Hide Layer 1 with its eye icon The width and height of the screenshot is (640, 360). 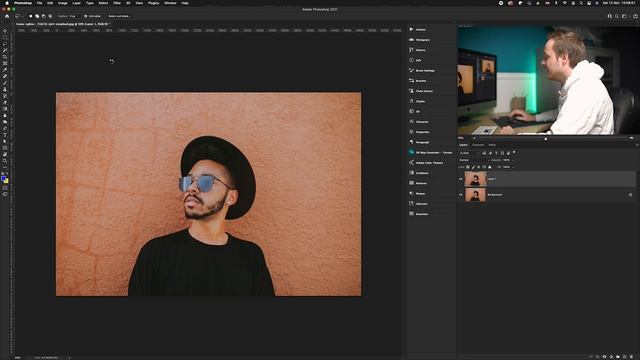(x=461, y=179)
